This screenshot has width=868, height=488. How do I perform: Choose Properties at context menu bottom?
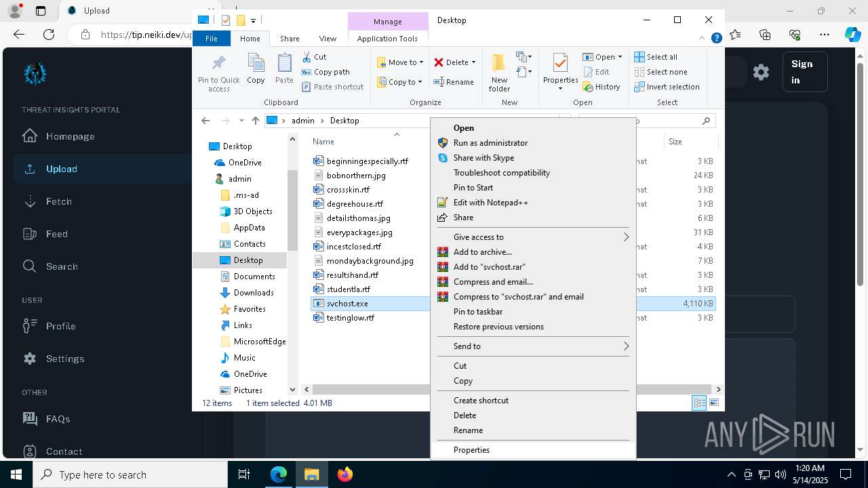tap(533, 450)
